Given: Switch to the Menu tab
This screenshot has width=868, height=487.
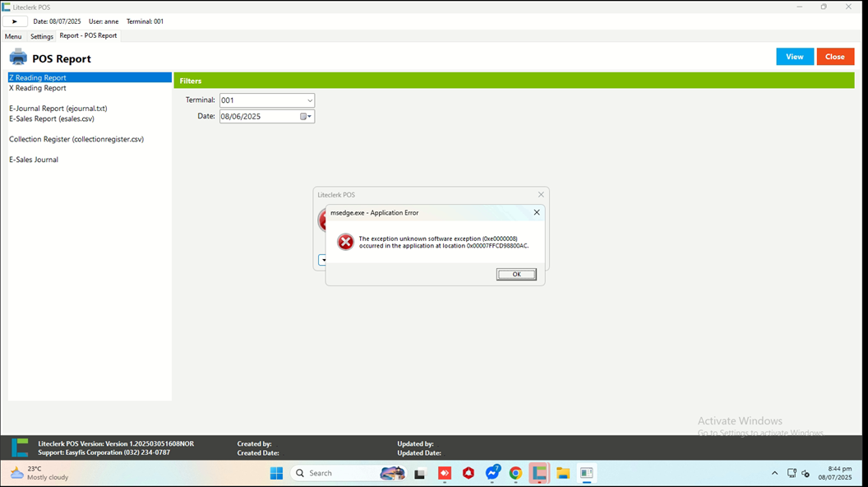Looking at the screenshot, I should coord(13,36).
